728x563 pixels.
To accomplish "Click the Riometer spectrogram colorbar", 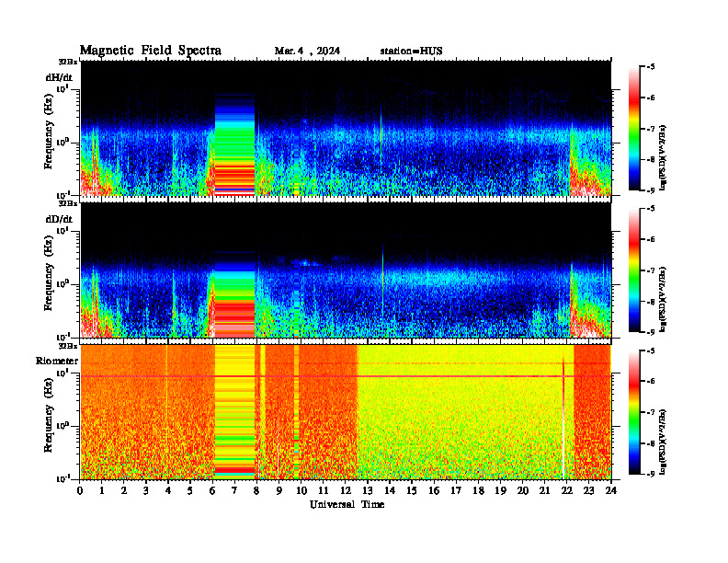I will [634, 412].
